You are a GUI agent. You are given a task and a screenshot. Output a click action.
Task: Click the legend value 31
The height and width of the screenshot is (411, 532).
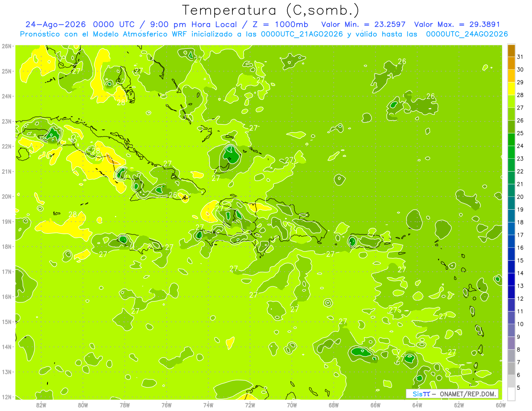520,57
